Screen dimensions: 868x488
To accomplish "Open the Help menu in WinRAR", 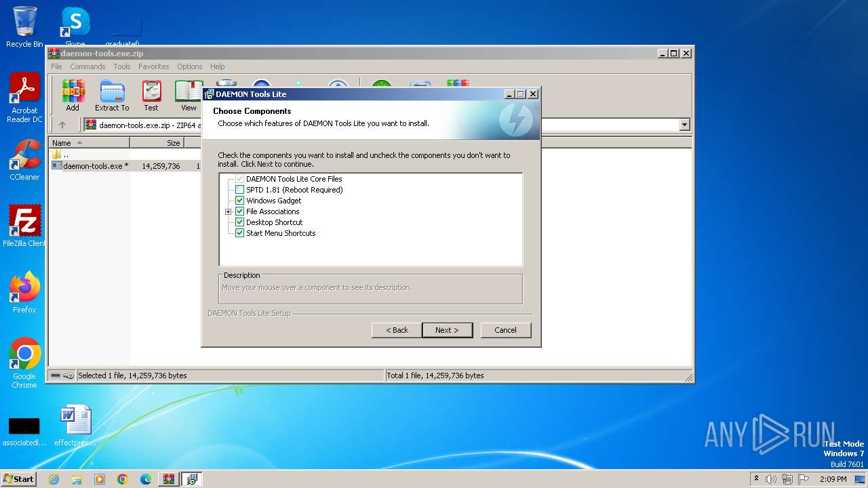I will (x=217, y=66).
